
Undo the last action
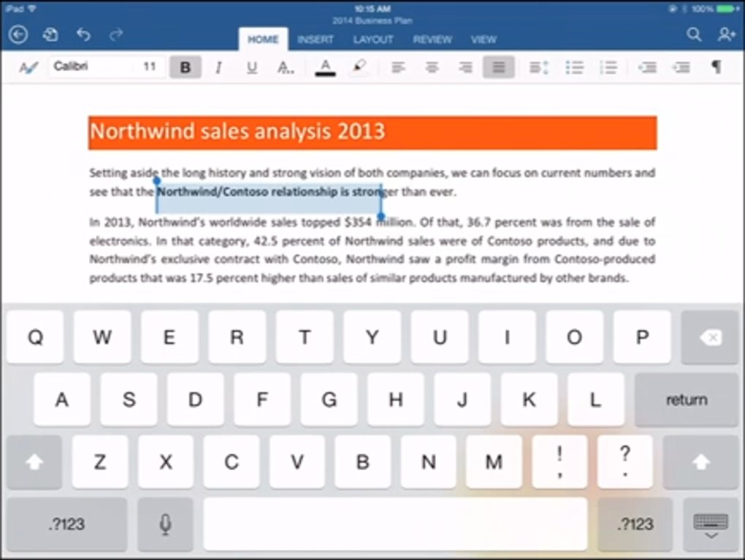coord(83,34)
